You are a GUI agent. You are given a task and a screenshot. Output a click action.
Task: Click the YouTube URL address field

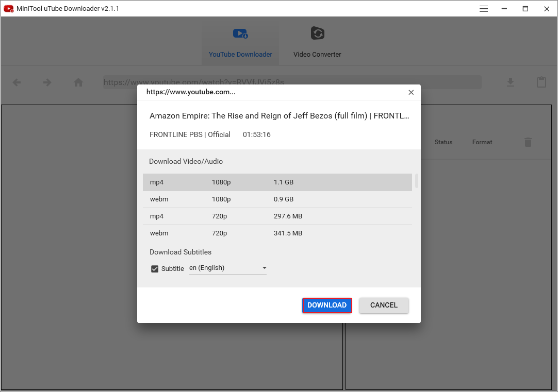point(292,82)
